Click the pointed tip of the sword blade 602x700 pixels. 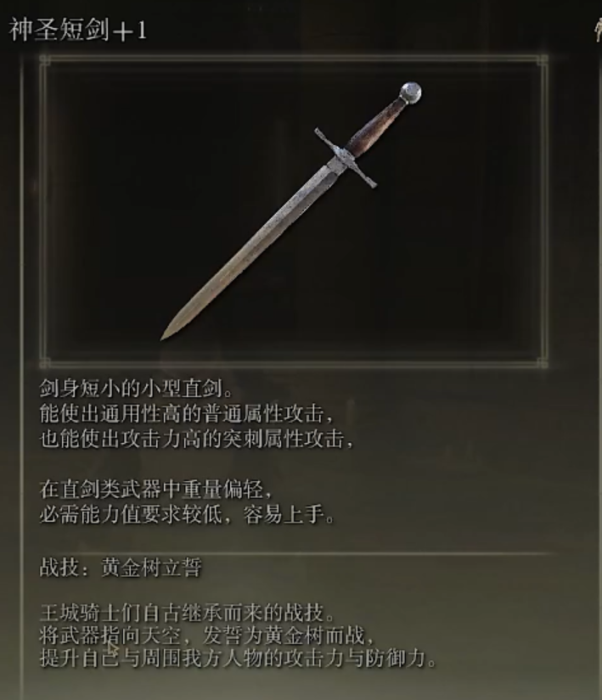pos(165,335)
